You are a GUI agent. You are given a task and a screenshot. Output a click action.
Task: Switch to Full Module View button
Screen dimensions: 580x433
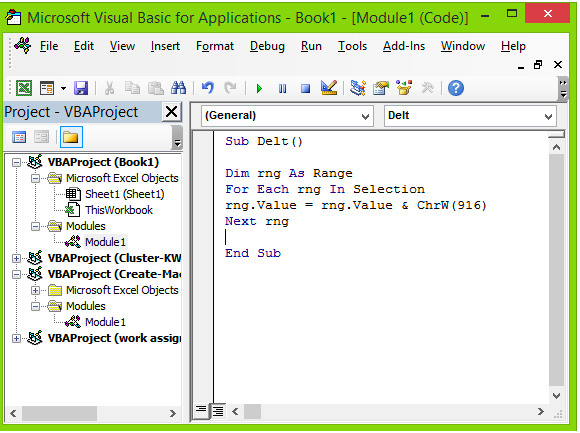tap(218, 410)
